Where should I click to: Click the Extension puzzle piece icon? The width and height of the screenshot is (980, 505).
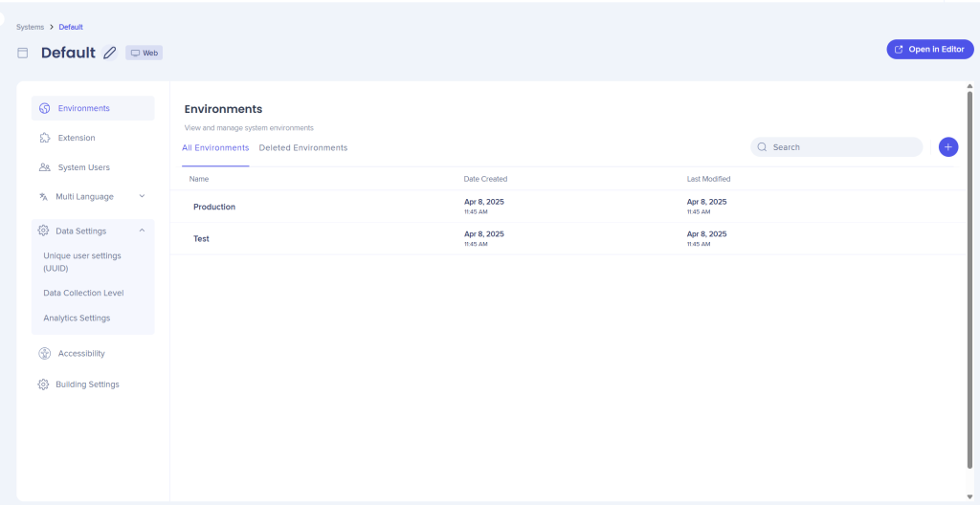(44, 138)
